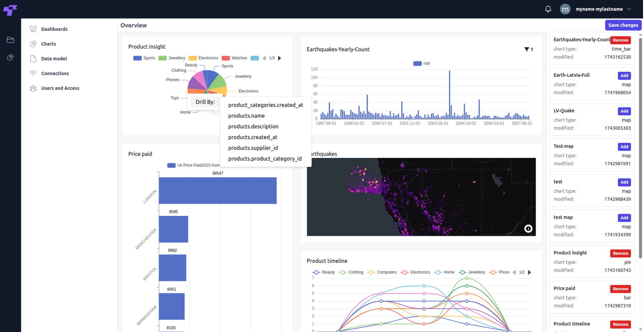
Task: Click the blue Jewellery color swatch in legend
Action: coord(163,58)
